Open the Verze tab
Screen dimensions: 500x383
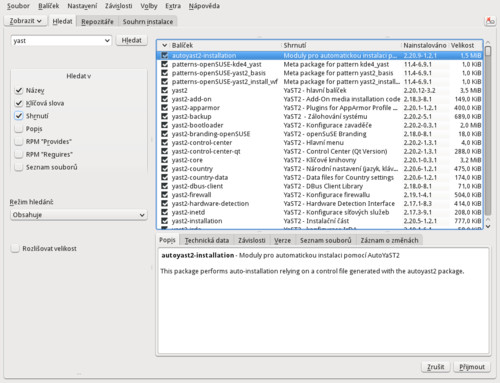click(x=282, y=240)
